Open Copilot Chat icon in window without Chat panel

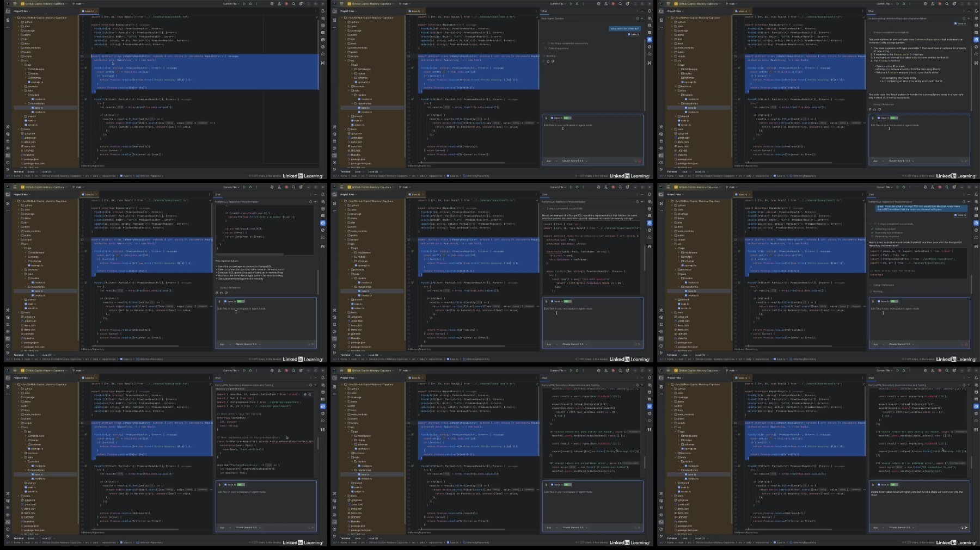pos(323,40)
